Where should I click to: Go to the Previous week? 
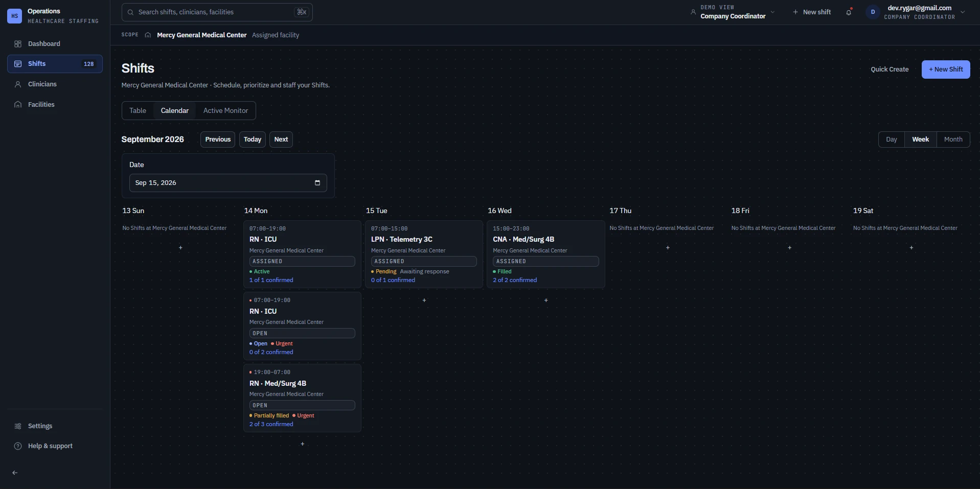[218, 139]
